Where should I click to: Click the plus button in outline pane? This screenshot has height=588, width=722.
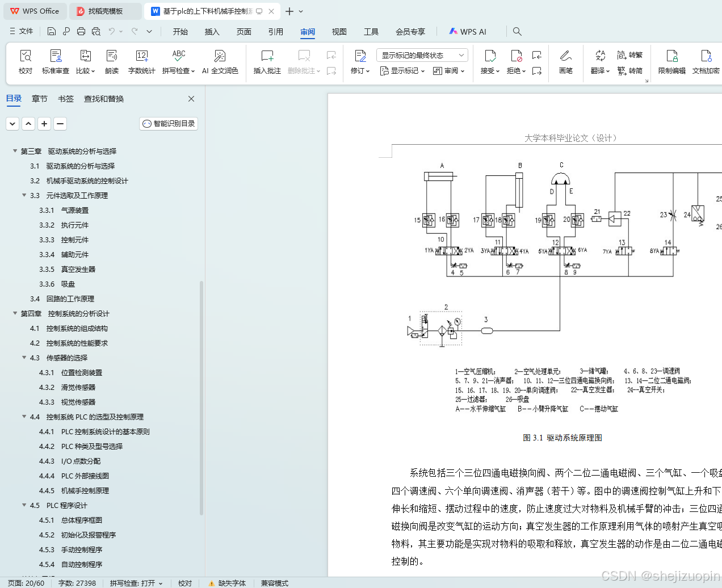click(x=44, y=123)
